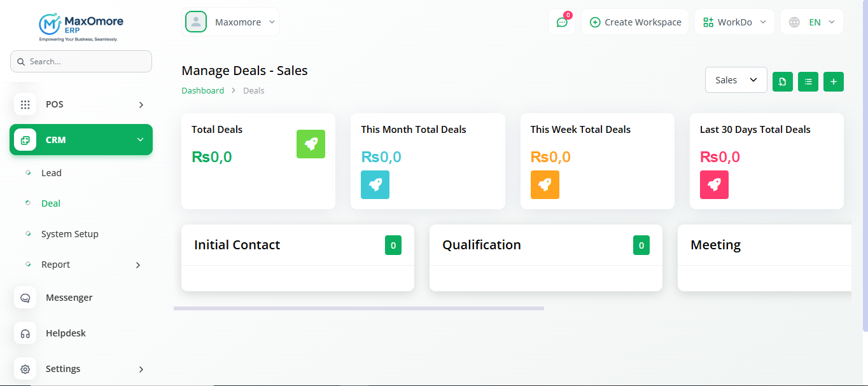This screenshot has width=868, height=386.
Task: Open the chat messages icon with badge
Action: click(562, 22)
